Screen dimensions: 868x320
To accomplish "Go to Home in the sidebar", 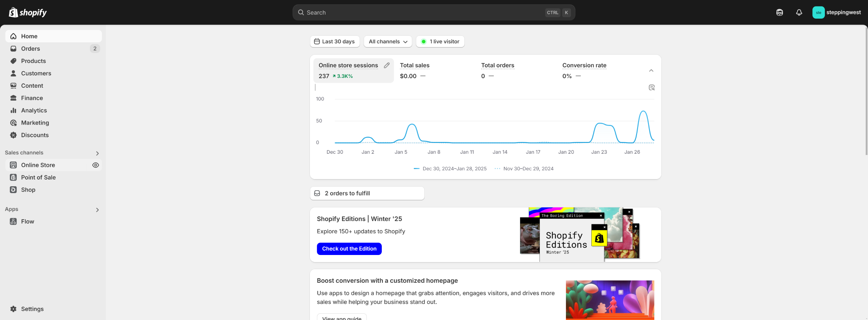I will point(54,36).
